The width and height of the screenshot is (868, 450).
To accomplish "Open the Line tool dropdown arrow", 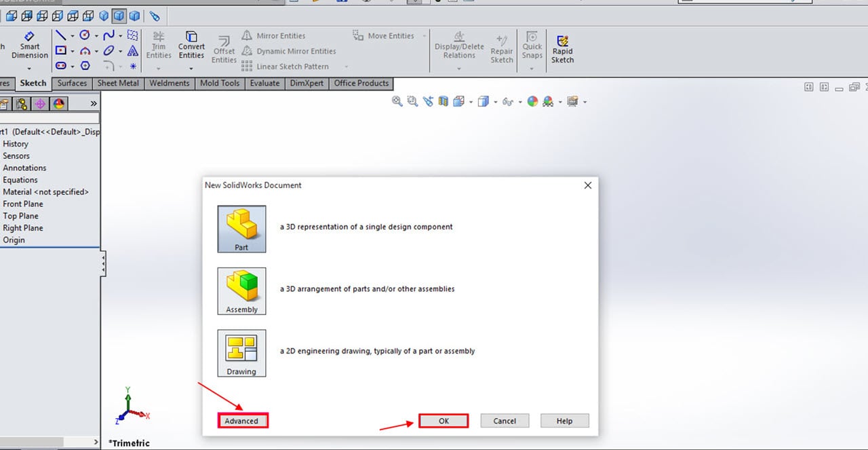I will tap(73, 35).
